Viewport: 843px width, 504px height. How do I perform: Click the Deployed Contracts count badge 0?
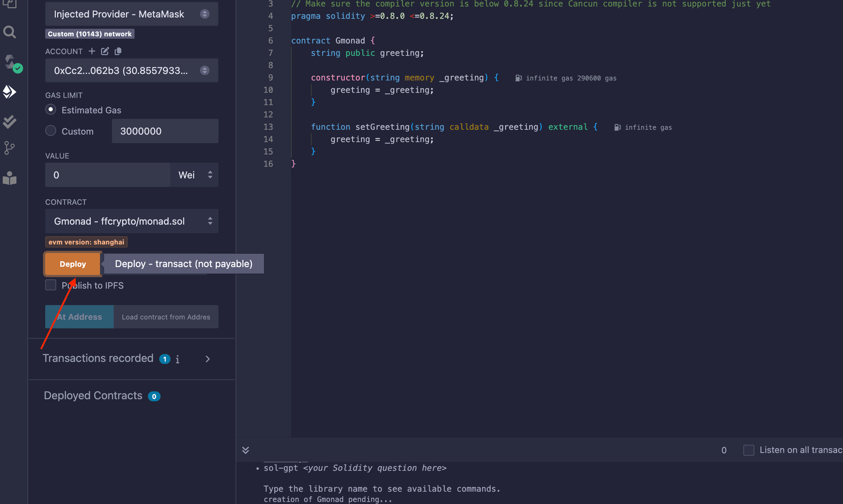pos(154,396)
